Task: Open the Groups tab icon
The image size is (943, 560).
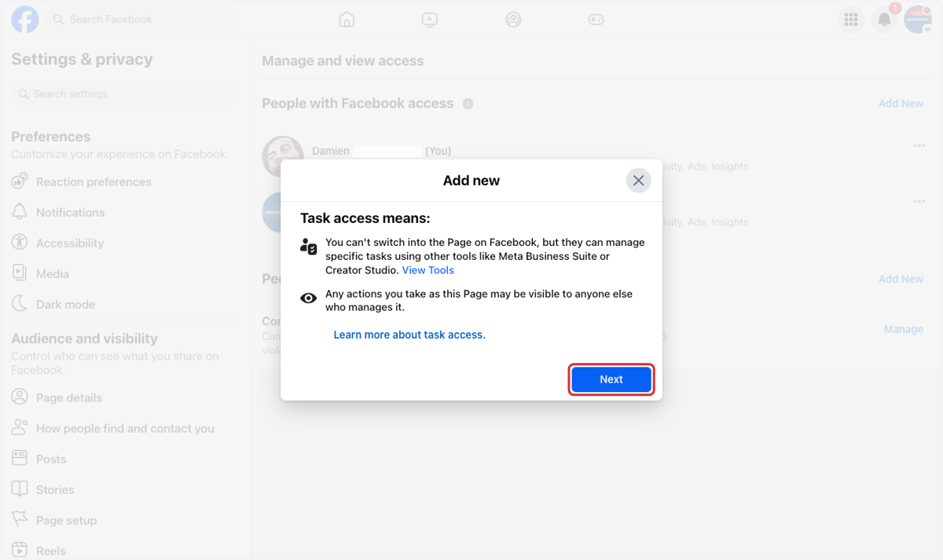Action: point(513,20)
